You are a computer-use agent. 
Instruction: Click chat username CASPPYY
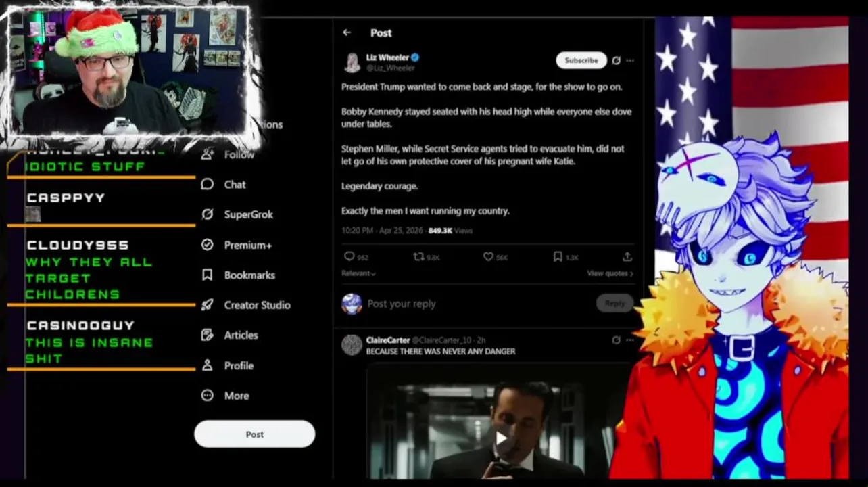coord(66,198)
